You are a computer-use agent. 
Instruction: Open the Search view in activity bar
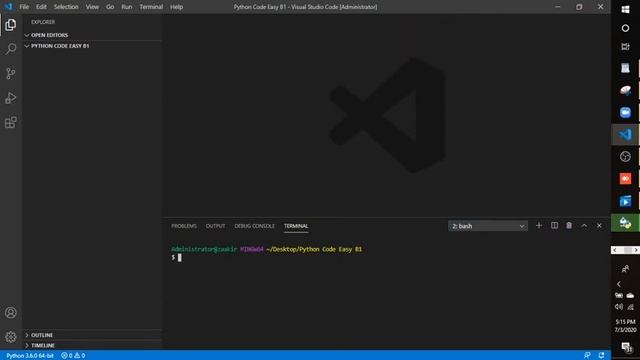[x=11, y=49]
